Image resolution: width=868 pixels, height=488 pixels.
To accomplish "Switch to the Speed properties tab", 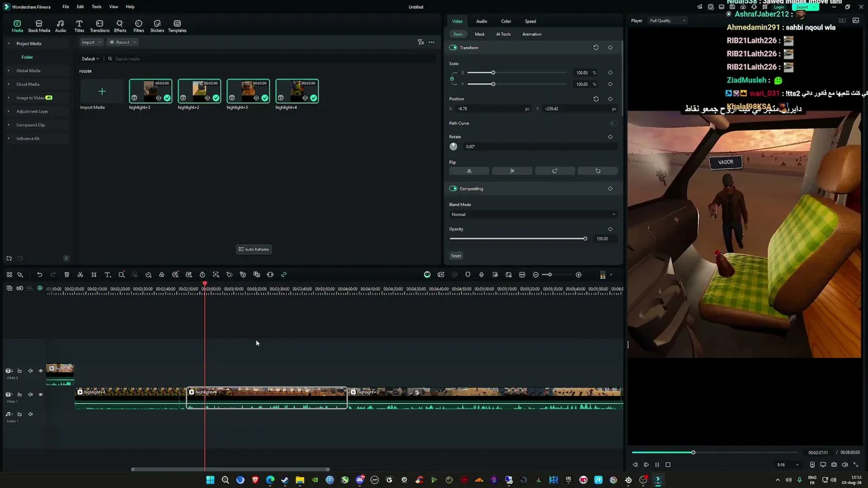I will point(530,21).
